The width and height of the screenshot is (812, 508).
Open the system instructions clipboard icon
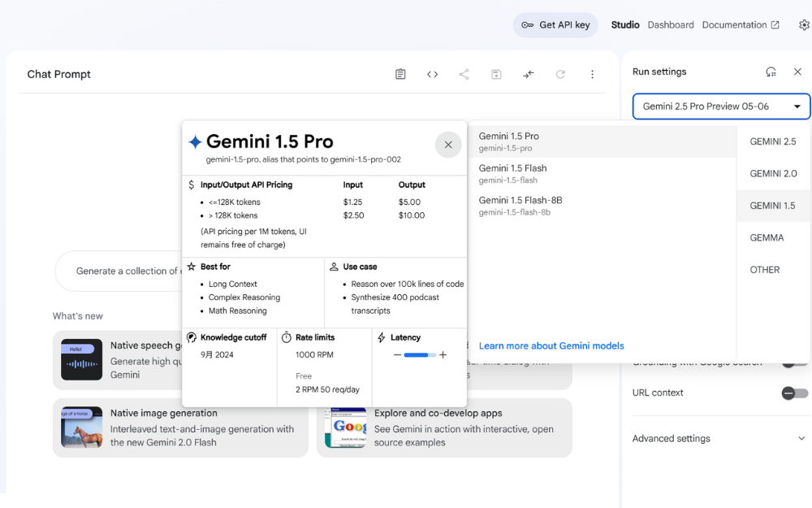400,74
